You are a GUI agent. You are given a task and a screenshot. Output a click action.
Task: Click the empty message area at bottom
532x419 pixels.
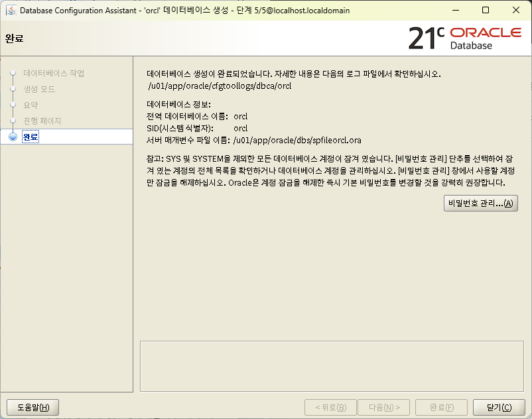(332, 367)
